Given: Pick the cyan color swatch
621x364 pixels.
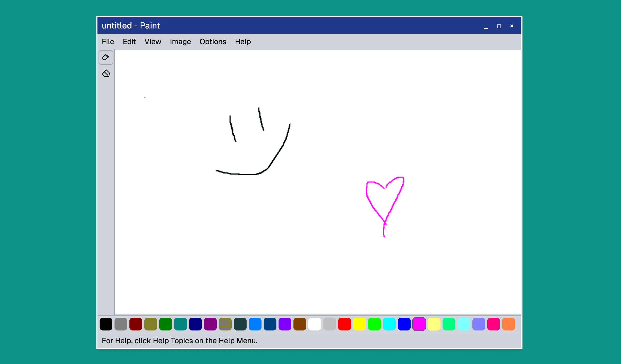Looking at the screenshot, I should [x=389, y=324].
